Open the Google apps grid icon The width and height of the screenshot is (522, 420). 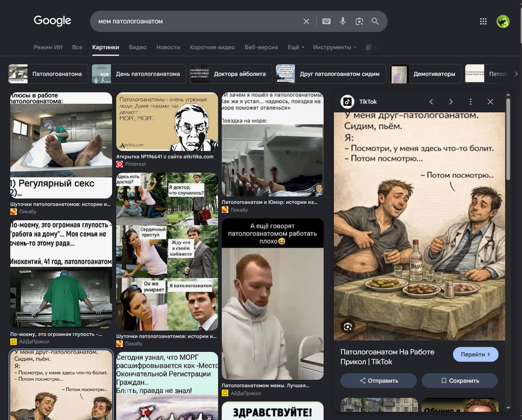(483, 21)
